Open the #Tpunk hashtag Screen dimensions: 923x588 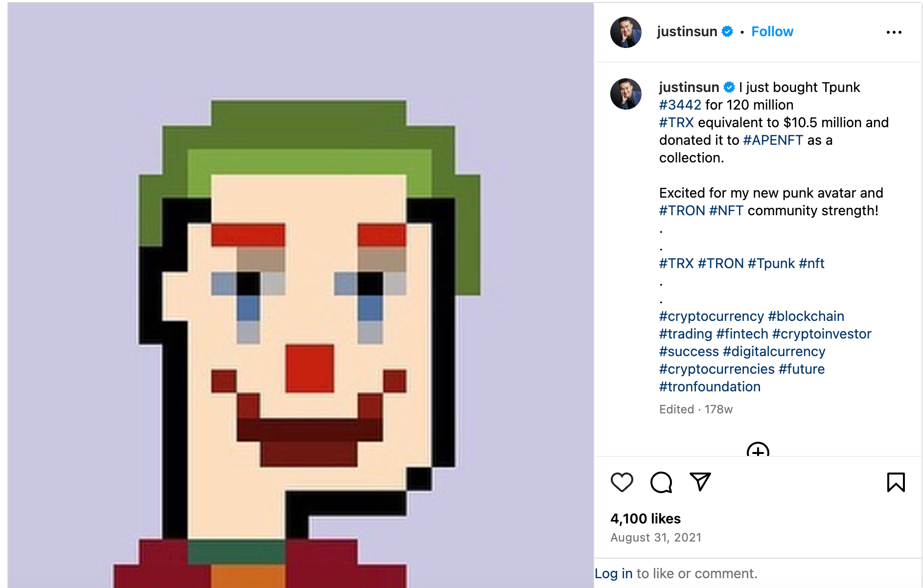tap(771, 264)
